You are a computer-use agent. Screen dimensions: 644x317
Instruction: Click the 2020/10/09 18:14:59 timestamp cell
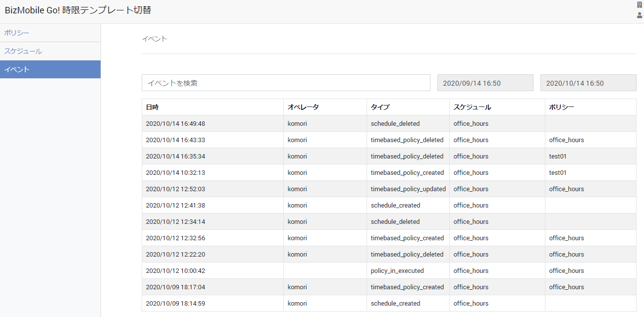pos(175,303)
